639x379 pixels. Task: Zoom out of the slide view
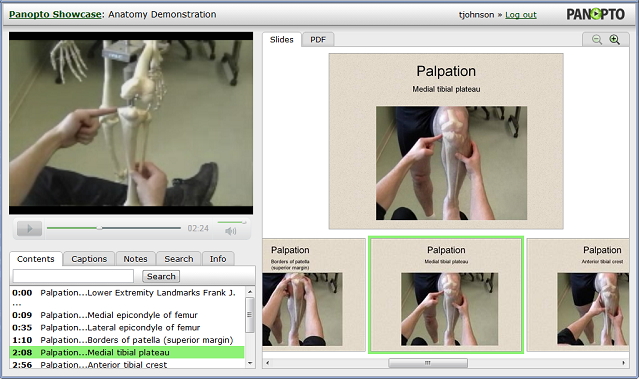coord(597,40)
